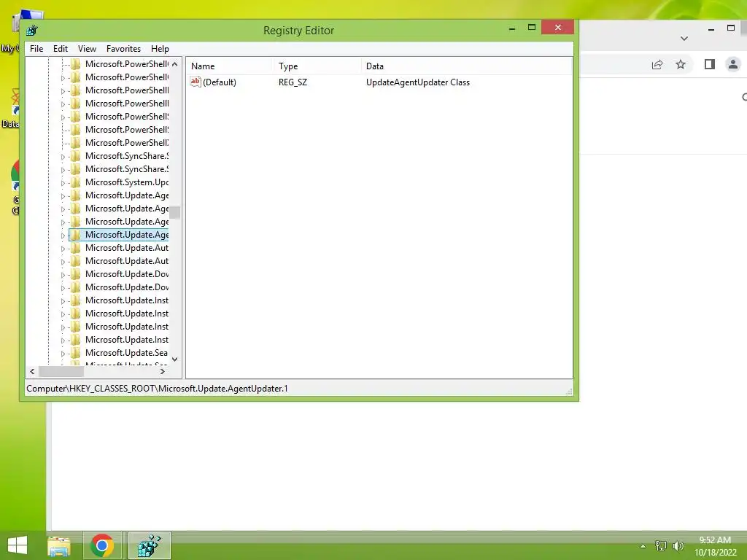Viewport: 747px width, 560px height.
Task: Expand the Microsoft.System.Upd key
Action: click(x=63, y=183)
